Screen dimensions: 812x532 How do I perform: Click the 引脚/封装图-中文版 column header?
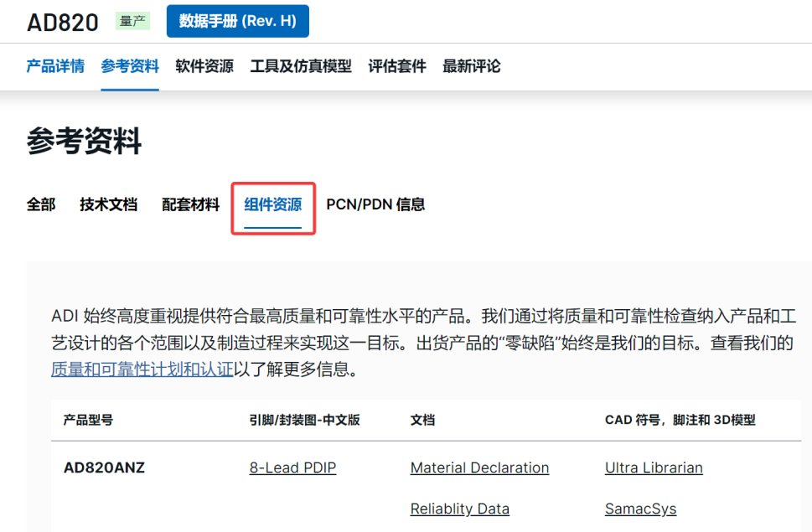click(304, 420)
